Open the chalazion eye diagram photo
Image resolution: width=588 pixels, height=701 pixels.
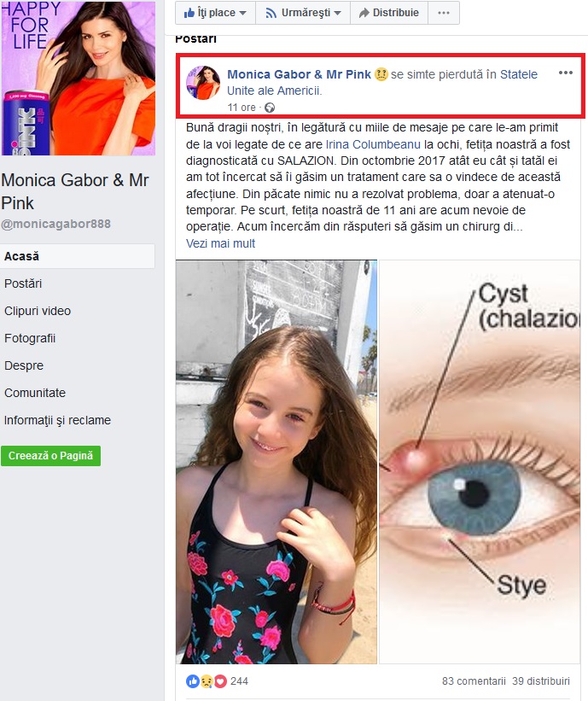480,462
